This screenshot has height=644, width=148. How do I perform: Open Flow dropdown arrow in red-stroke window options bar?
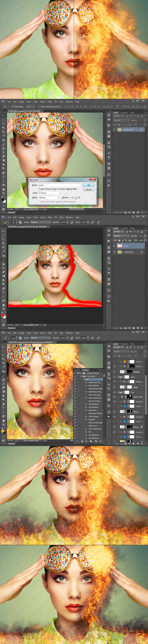pyautogui.click(x=88, y=222)
